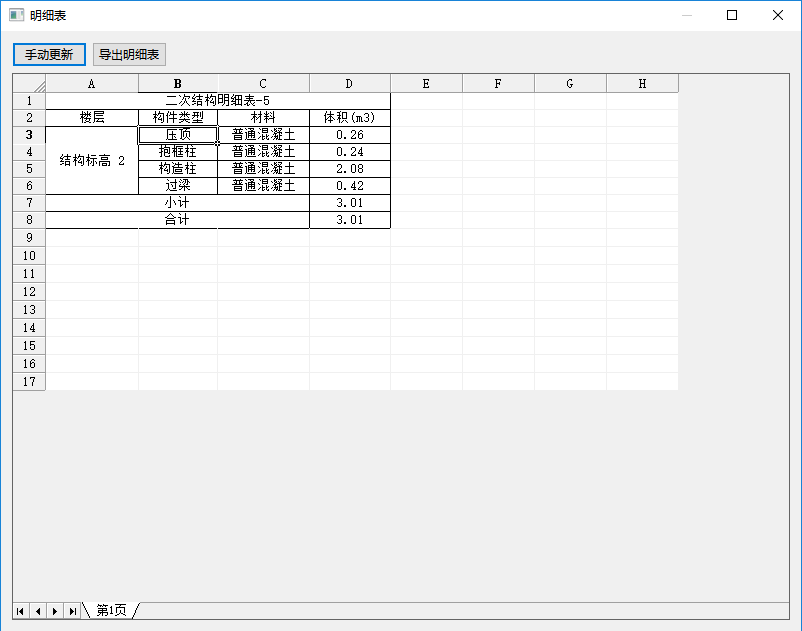Click the 合计 cell
Screen dimensions: 802x631
click(177, 219)
